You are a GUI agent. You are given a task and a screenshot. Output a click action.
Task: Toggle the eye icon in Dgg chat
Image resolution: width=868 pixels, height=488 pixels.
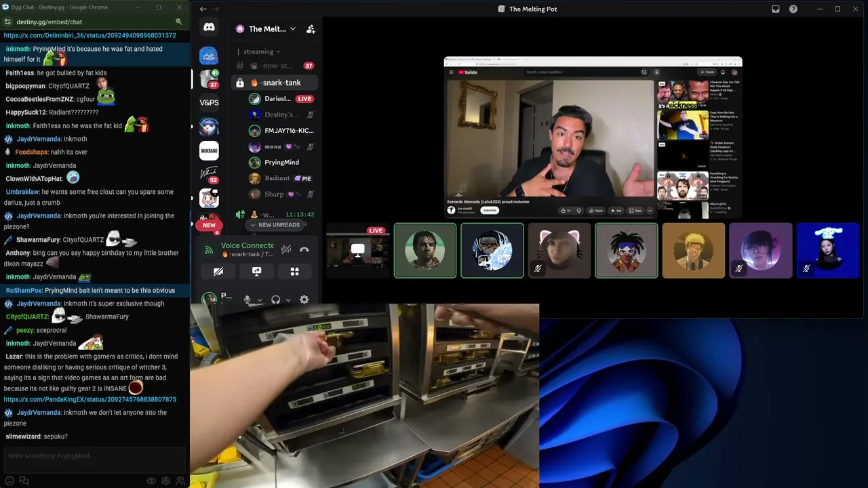(x=152, y=481)
